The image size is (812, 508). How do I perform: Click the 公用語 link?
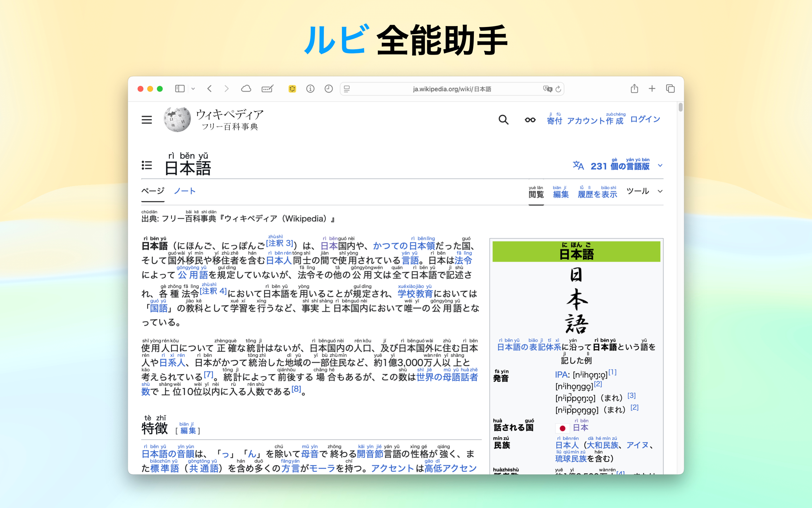pyautogui.click(x=193, y=275)
